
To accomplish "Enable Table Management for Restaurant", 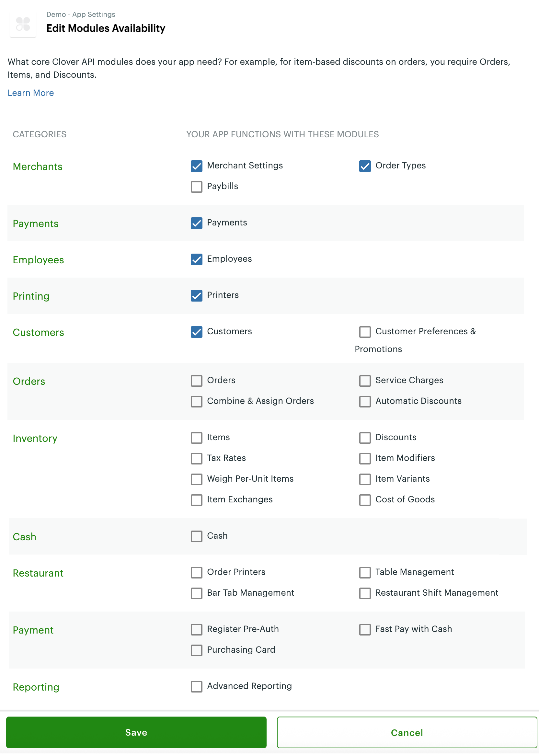I will pos(365,572).
